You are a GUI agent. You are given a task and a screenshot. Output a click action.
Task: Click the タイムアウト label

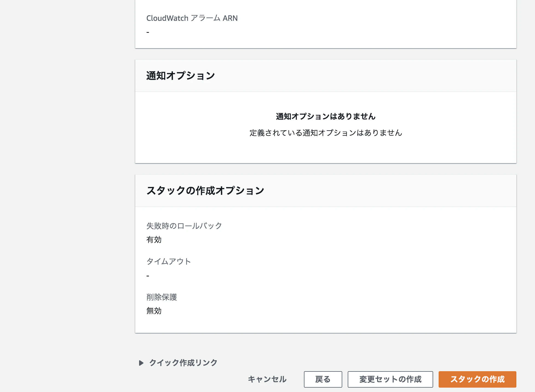pos(169,261)
